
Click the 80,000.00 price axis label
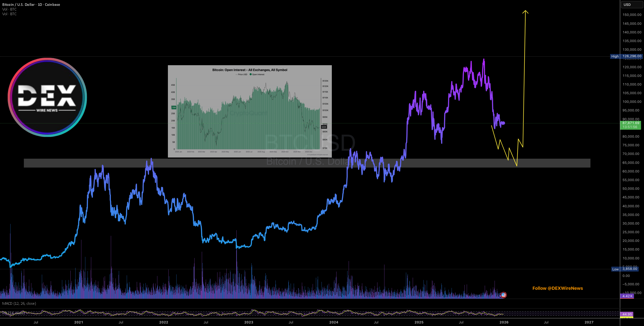coord(631,136)
